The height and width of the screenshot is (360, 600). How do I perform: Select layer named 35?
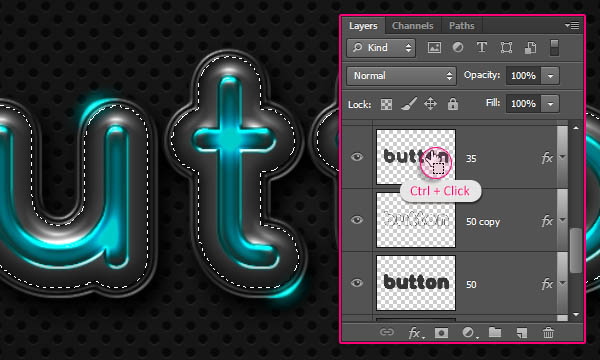471,158
